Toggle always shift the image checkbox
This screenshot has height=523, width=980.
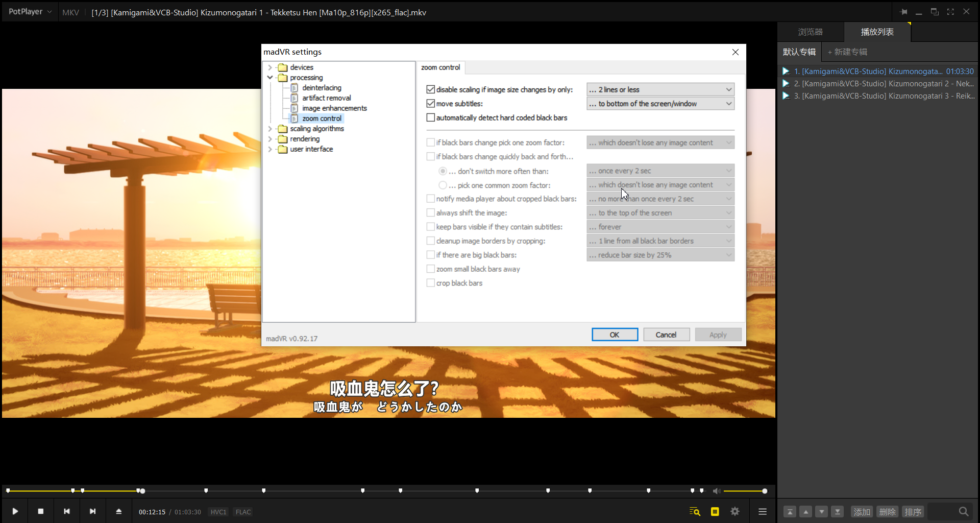(431, 213)
